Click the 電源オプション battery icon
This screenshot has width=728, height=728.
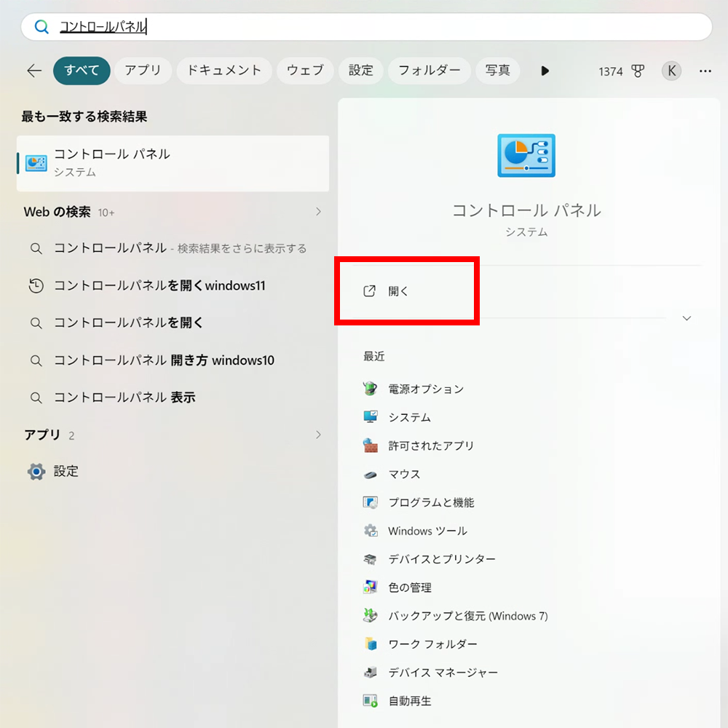click(370, 389)
